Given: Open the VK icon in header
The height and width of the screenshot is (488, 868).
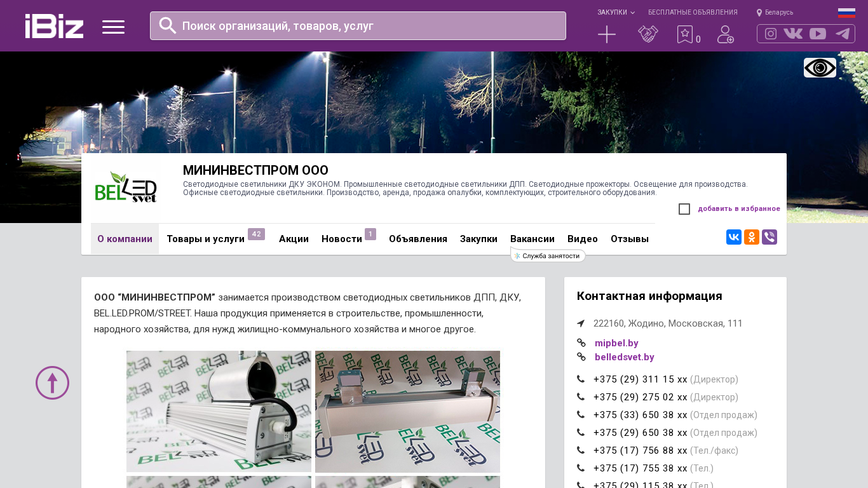Looking at the screenshot, I should point(793,34).
